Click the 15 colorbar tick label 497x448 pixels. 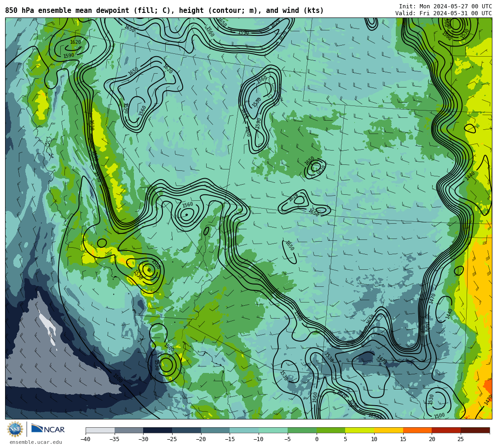(x=403, y=439)
